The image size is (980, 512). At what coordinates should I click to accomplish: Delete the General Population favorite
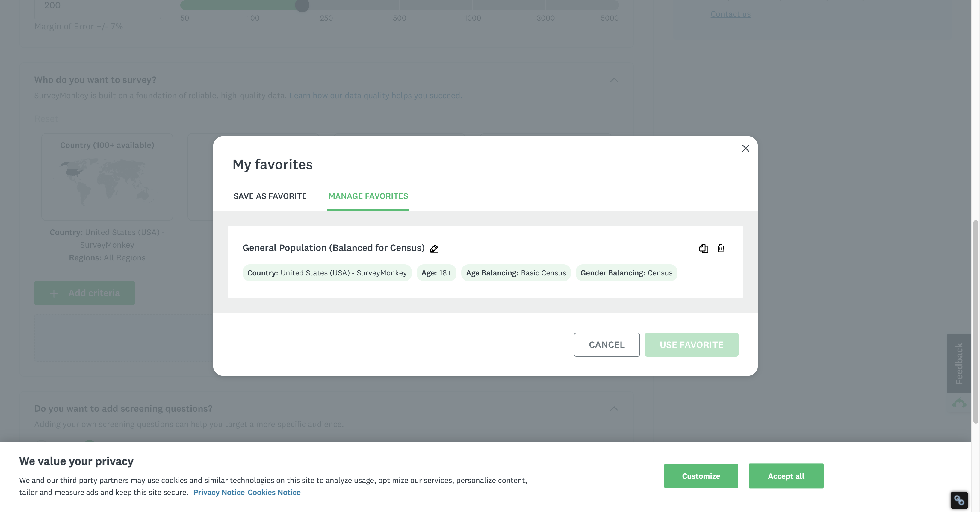[x=721, y=249]
